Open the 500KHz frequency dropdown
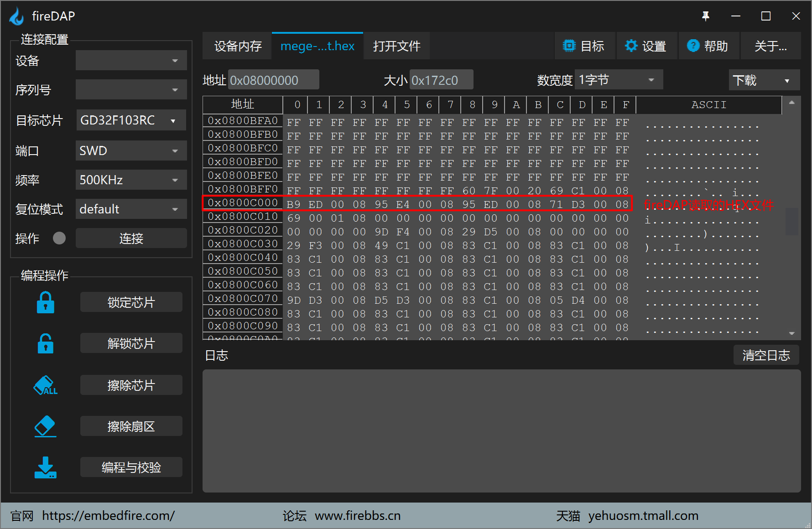 (131, 180)
